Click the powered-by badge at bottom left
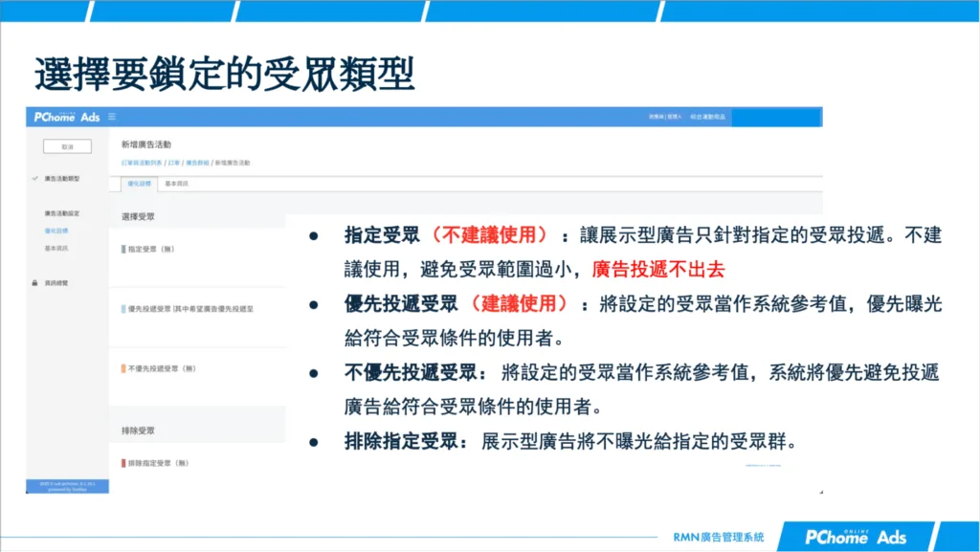Screen dimensions: 980x552 67,486
